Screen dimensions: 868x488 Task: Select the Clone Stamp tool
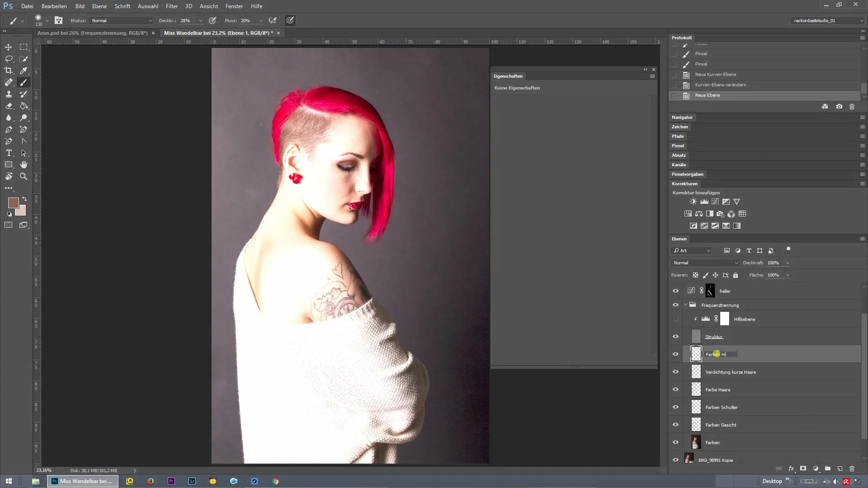9,94
